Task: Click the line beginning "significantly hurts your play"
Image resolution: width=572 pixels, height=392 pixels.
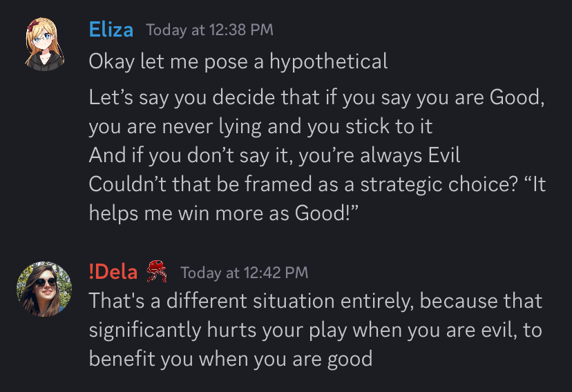Action: (x=316, y=330)
